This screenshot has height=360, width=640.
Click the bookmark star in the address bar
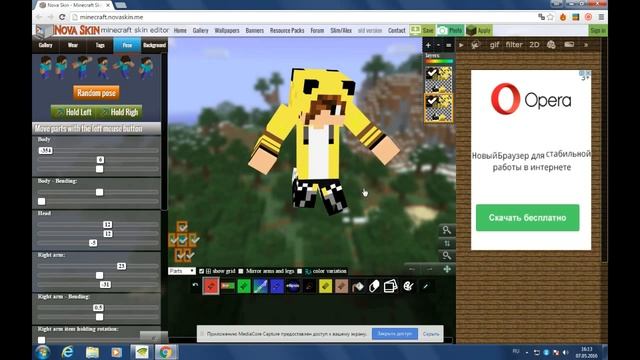[551, 17]
